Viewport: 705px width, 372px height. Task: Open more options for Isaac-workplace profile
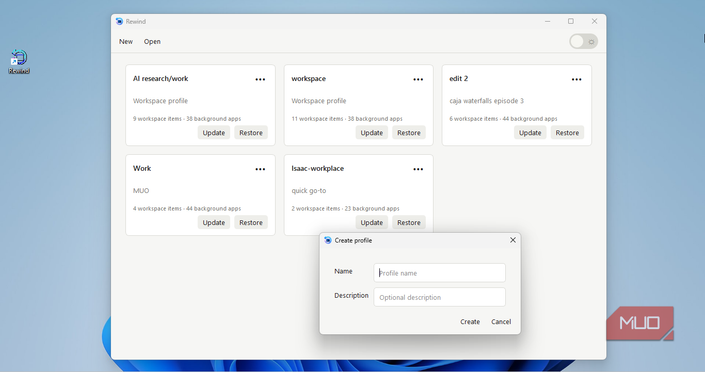click(x=418, y=170)
